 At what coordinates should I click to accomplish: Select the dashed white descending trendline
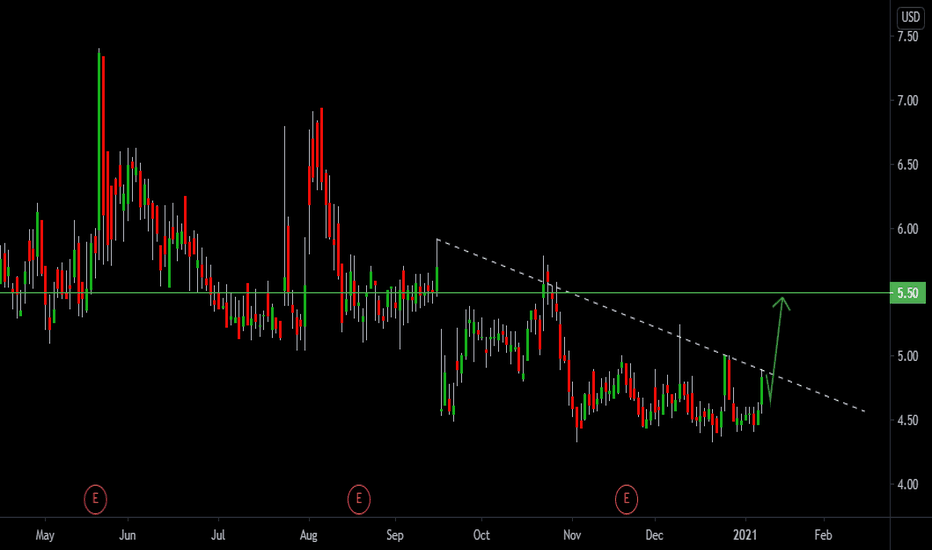(x=650, y=325)
